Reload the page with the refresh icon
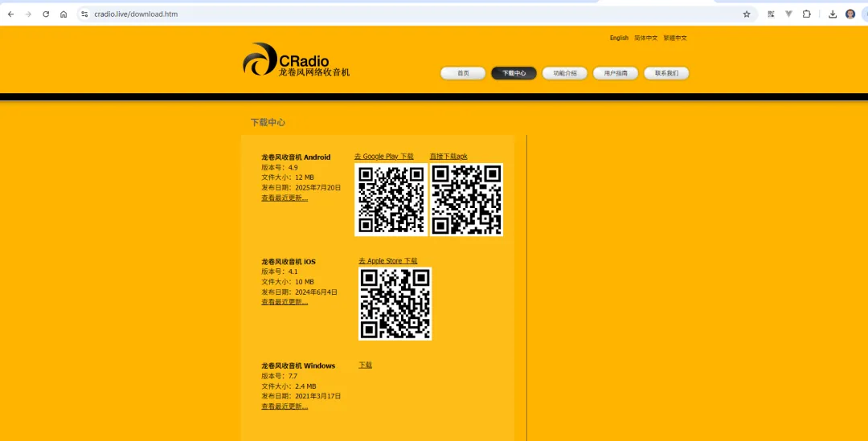868x441 pixels. click(46, 14)
